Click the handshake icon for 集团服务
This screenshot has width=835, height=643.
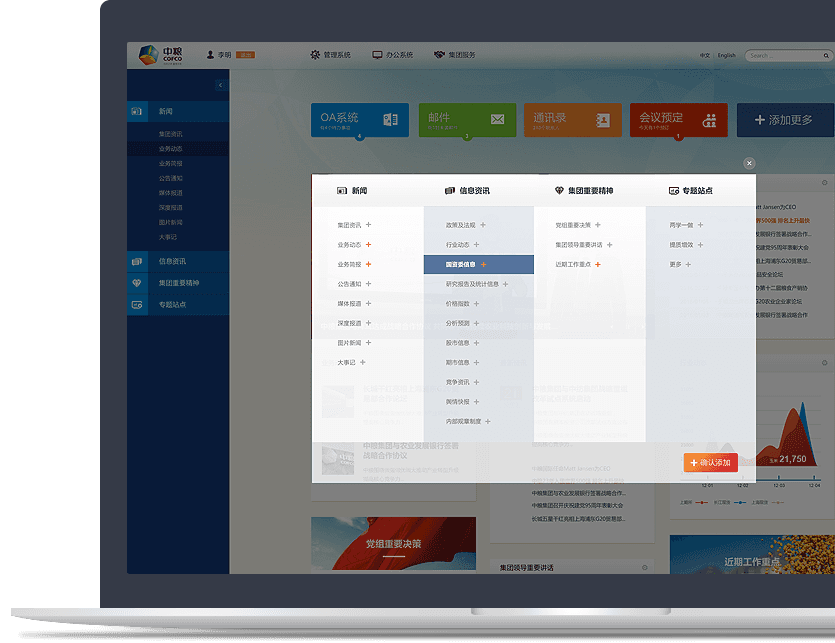point(439,55)
